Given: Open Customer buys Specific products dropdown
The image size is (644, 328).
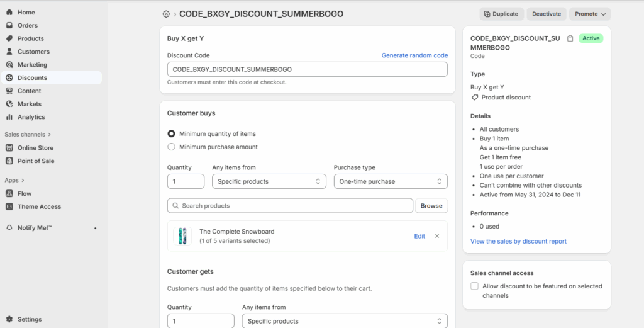Looking at the screenshot, I should click(269, 181).
